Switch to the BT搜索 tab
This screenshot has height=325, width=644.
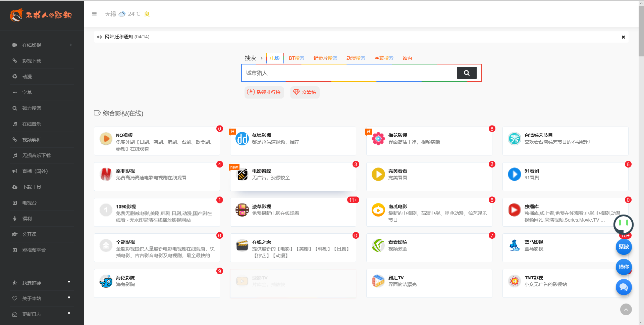[297, 58]
